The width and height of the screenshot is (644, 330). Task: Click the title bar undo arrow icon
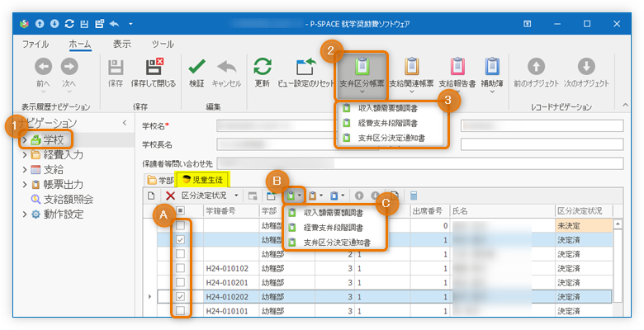click(x=115, y=24)
